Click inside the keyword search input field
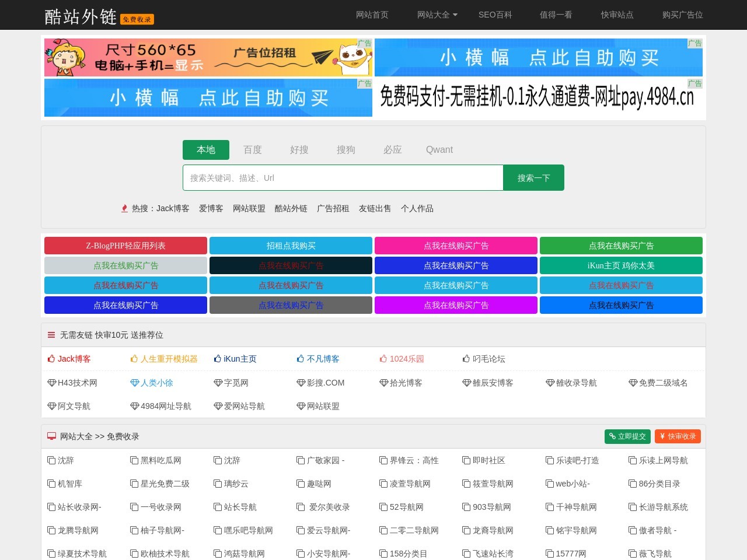This screenshot has width=747, height=560. [343, 177]
